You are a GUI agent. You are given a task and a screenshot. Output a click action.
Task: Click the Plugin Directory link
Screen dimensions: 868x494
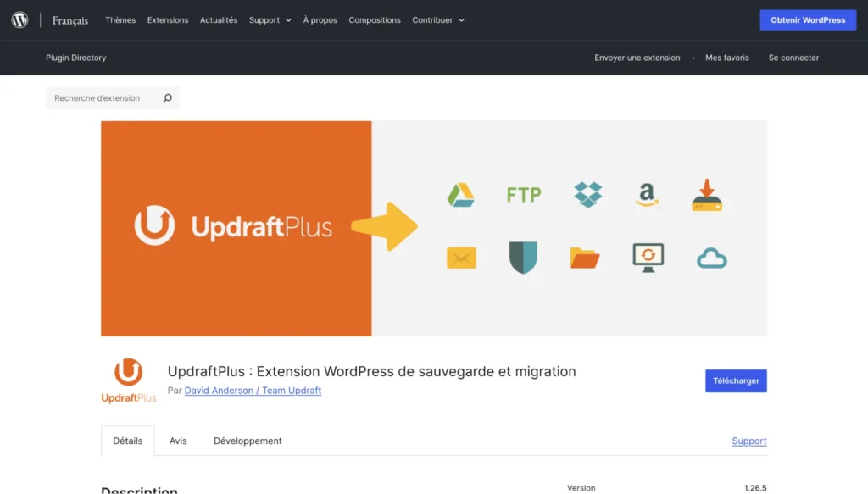pos(75,58)
